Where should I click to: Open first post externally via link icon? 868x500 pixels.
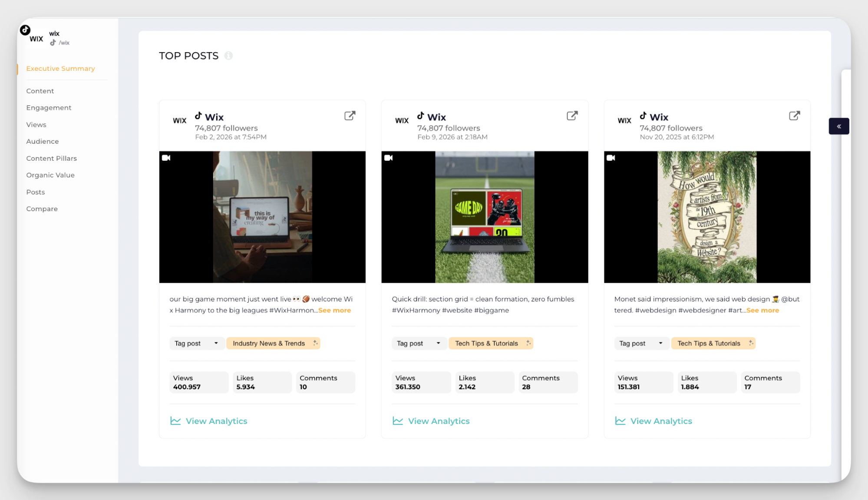pyautogui.click(x=350, y=116)
